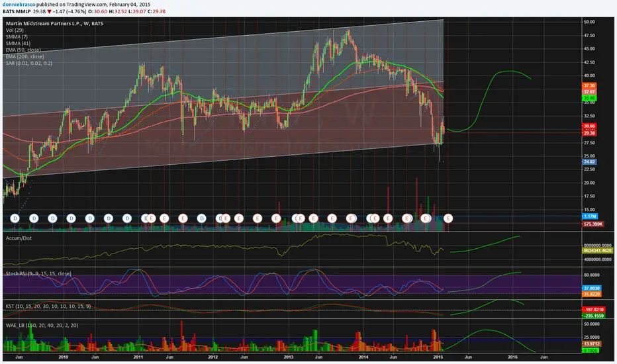Screen dimensions: 617x364
Task: Click the 2012 label on time axis
Action: pos(213,357)
